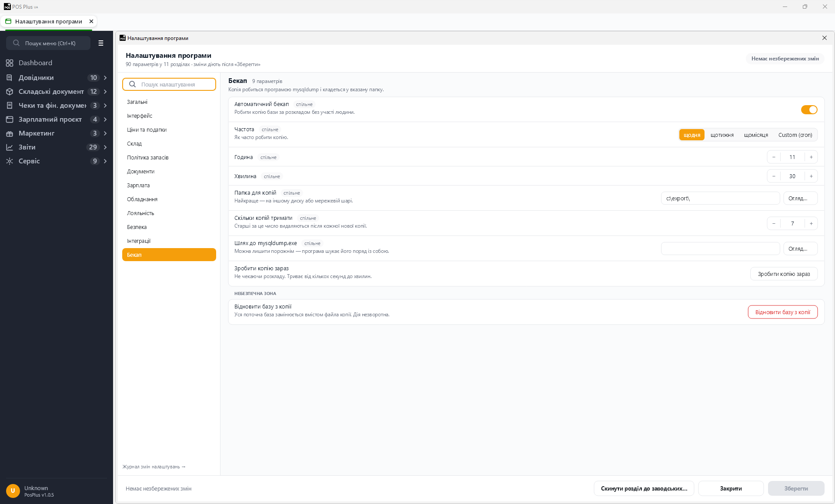This screenshot has height=504, width=835.
Task: Select щодня frequency option
Action: (691, 135)
